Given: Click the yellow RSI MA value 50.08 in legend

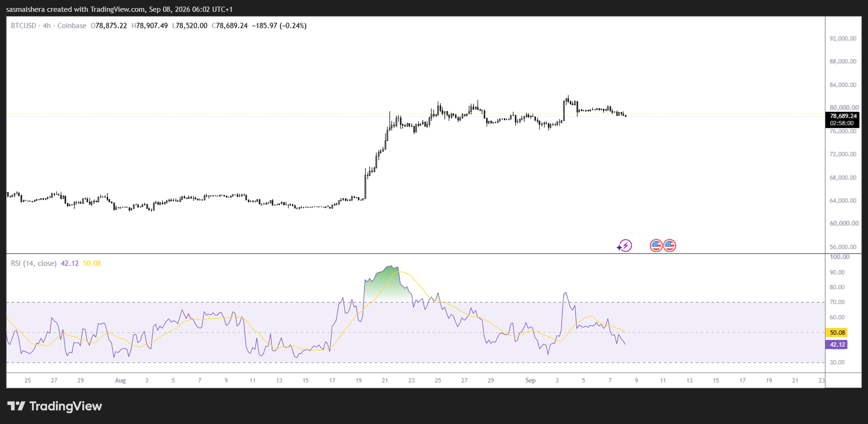Looking at the screenshot, I should click(92, 264).
